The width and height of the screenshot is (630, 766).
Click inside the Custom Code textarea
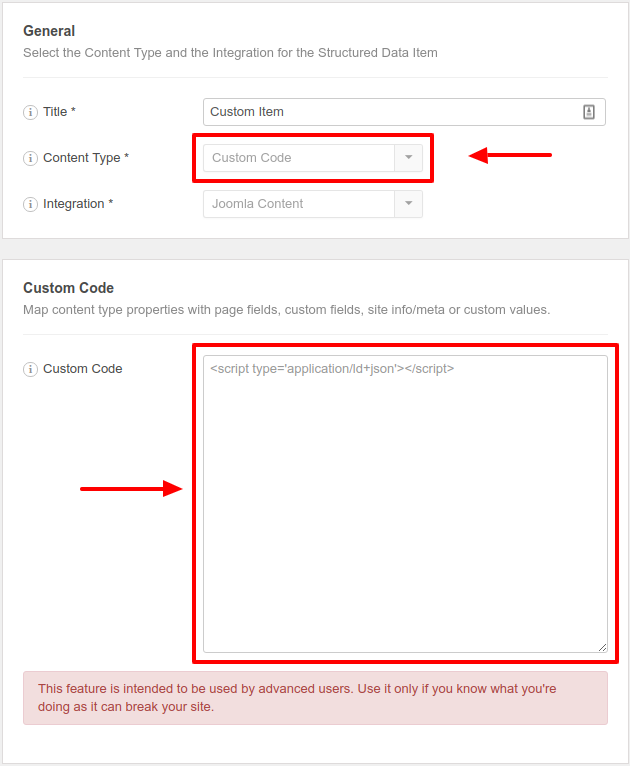click(x=405, y=504)
